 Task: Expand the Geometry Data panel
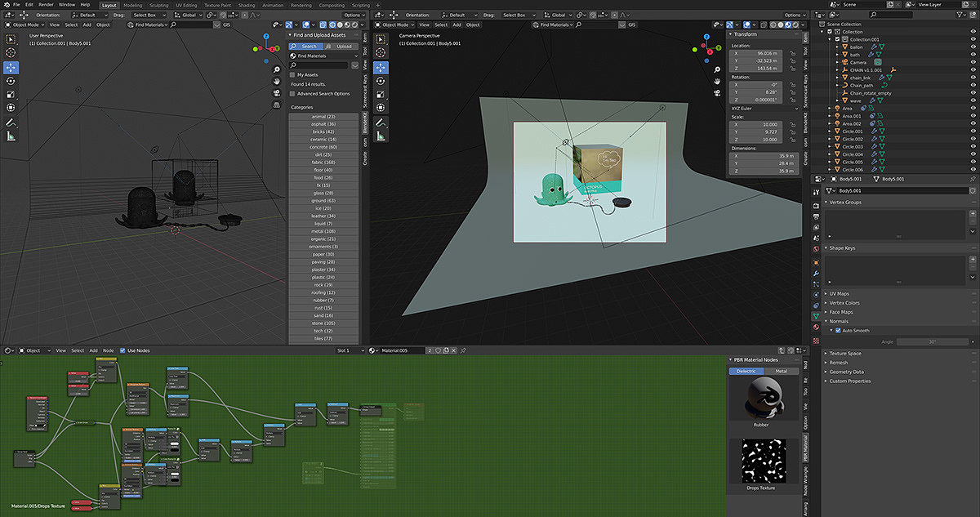click(x=847, y=372)
